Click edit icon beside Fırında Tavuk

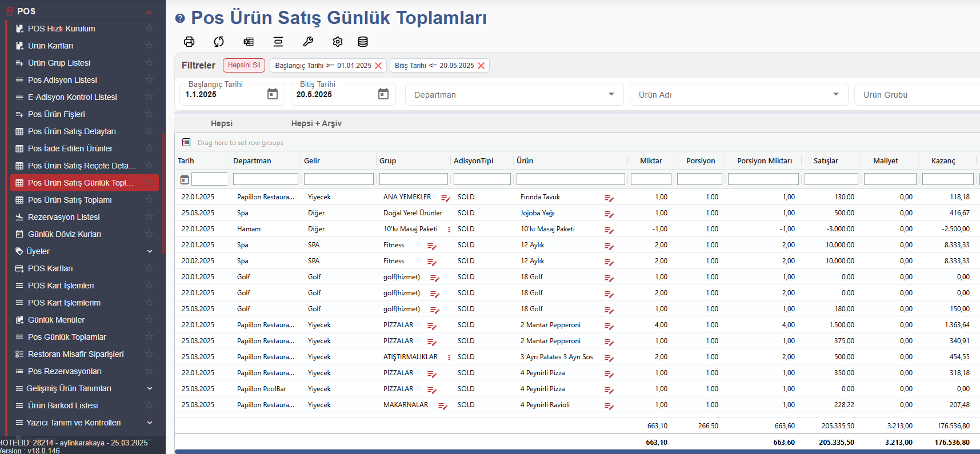pos(609,198)
